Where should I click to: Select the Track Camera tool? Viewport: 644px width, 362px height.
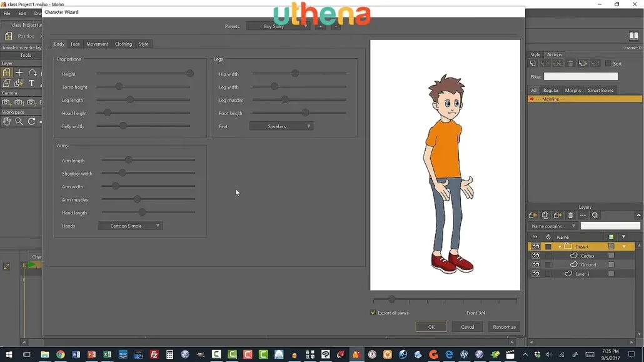click(x=6, y=102)
